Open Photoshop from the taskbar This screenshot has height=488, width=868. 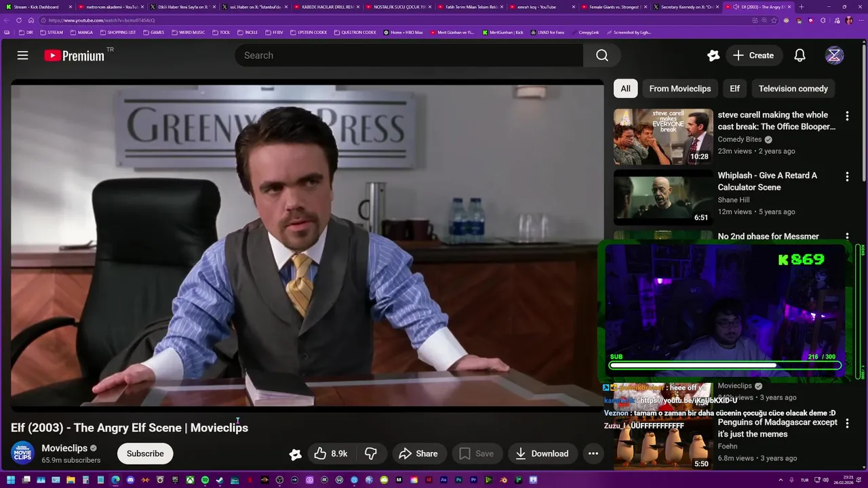pos(458,480)
